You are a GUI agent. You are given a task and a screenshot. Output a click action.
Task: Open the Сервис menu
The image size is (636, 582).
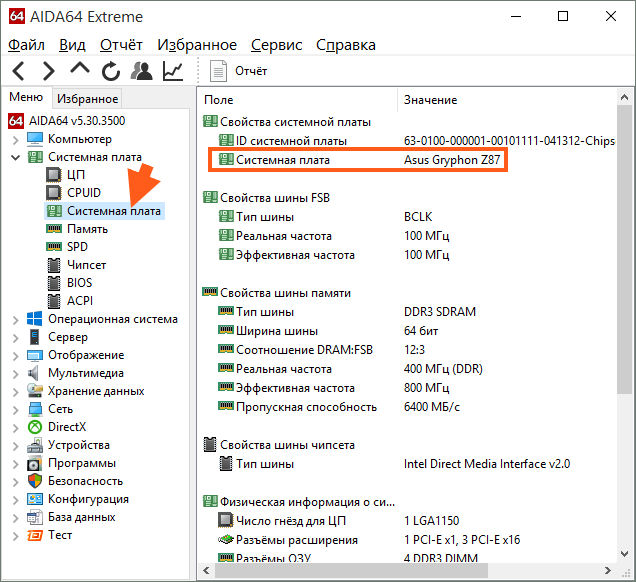pos(277,45)
